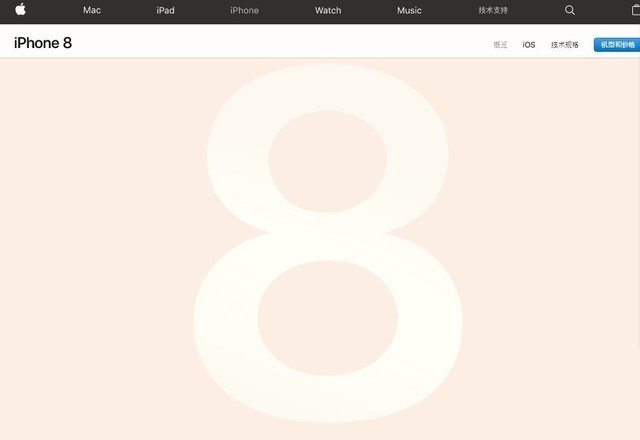Click inside the lower loop of the 8

[x=328, y=330]
